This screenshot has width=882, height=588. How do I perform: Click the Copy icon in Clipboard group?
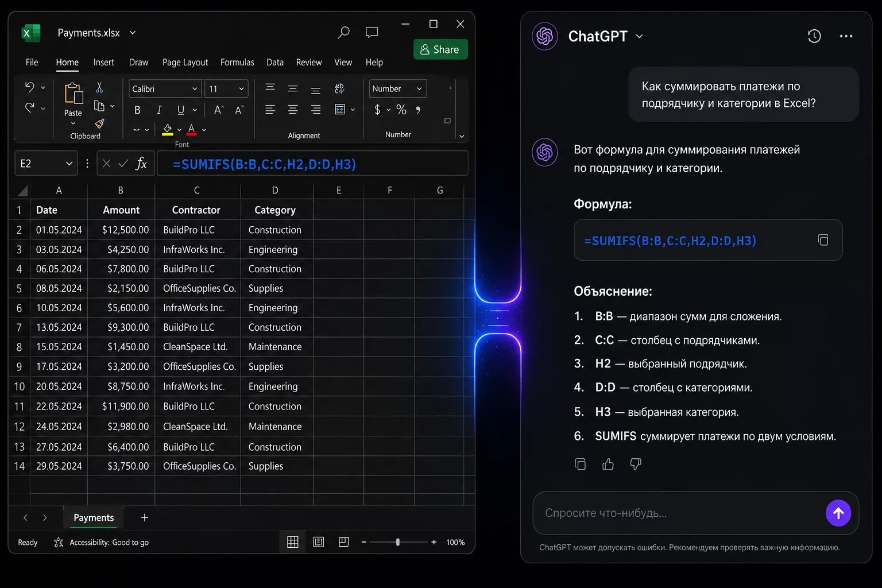pos(99,106)
